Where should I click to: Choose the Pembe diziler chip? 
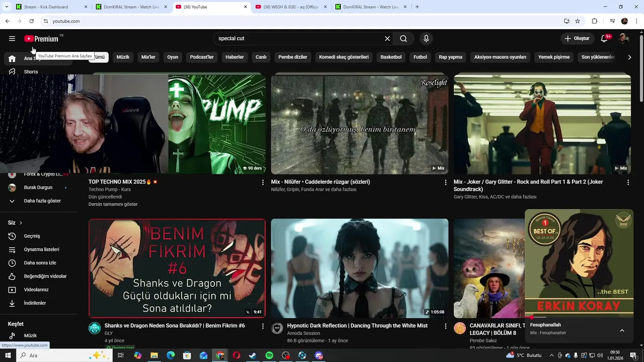click(293, 57)
